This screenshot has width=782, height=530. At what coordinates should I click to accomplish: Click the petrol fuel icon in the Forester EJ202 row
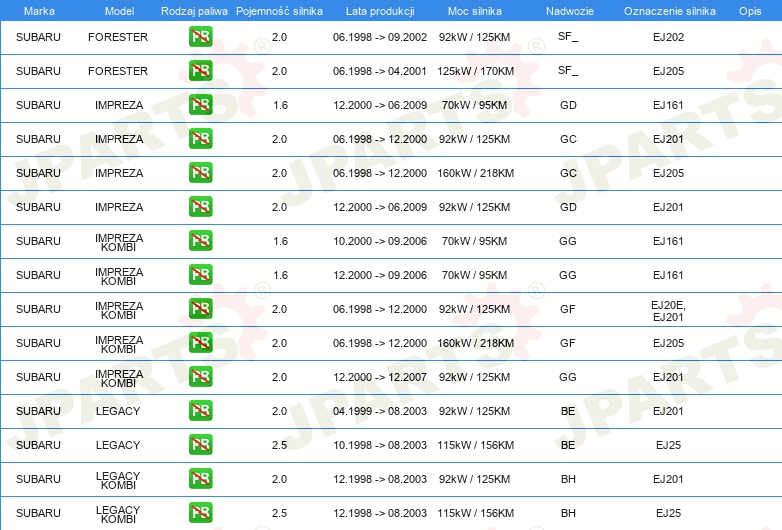click(x=200, y=36)
